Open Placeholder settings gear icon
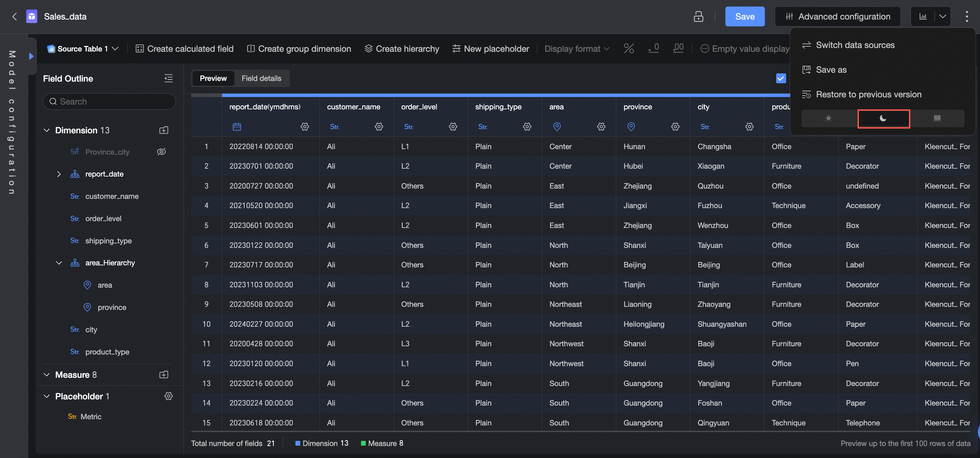This screenshot has width=980, height=458. pyautogui.click(x=168, y=396)
